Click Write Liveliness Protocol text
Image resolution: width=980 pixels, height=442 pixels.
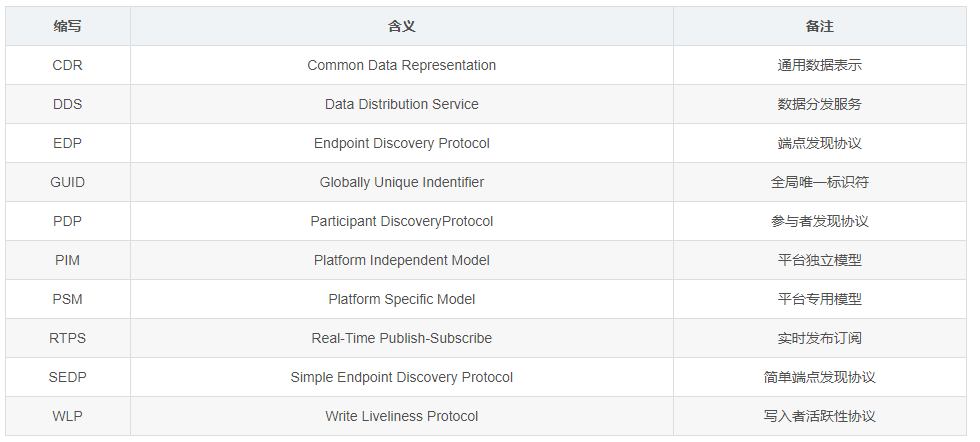click(401, 416)
